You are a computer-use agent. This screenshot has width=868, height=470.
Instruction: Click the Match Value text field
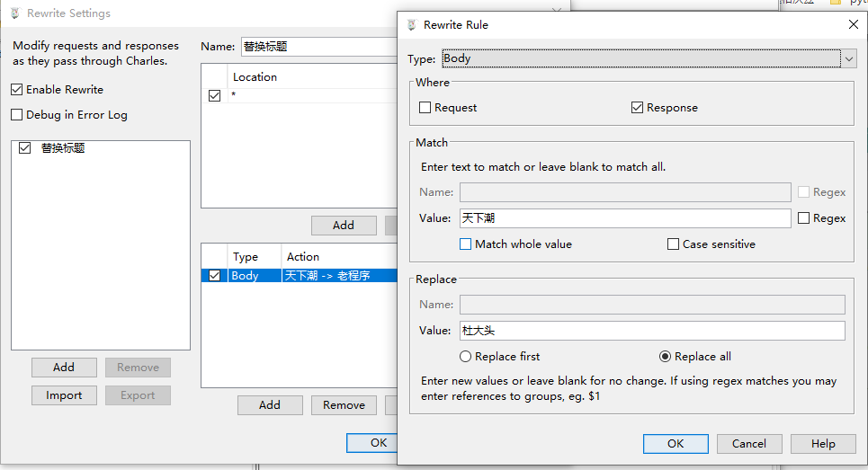(x=624, y=218)
